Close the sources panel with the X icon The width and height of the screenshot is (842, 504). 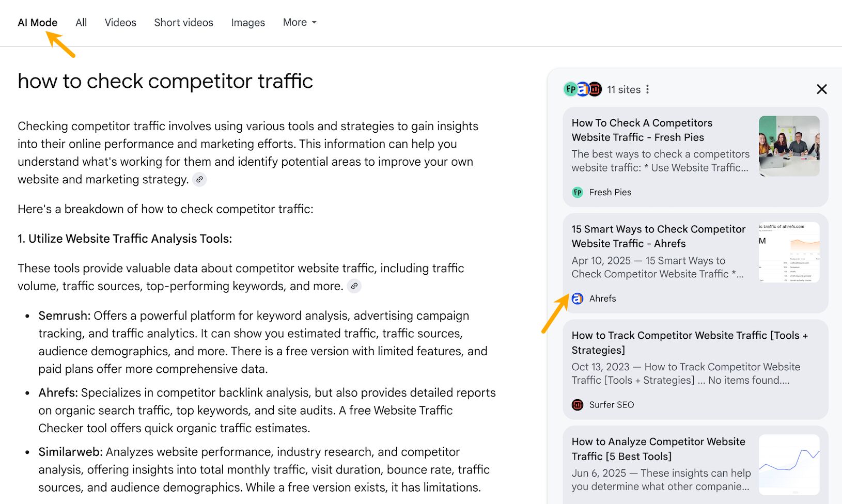(822, 89)
